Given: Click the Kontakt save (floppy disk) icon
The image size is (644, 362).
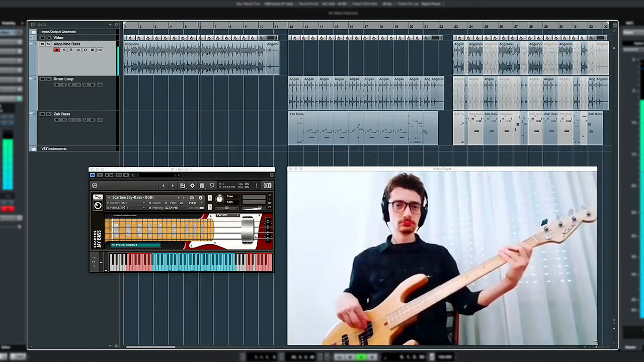Looking at the screenshot, I should [183, 186].
